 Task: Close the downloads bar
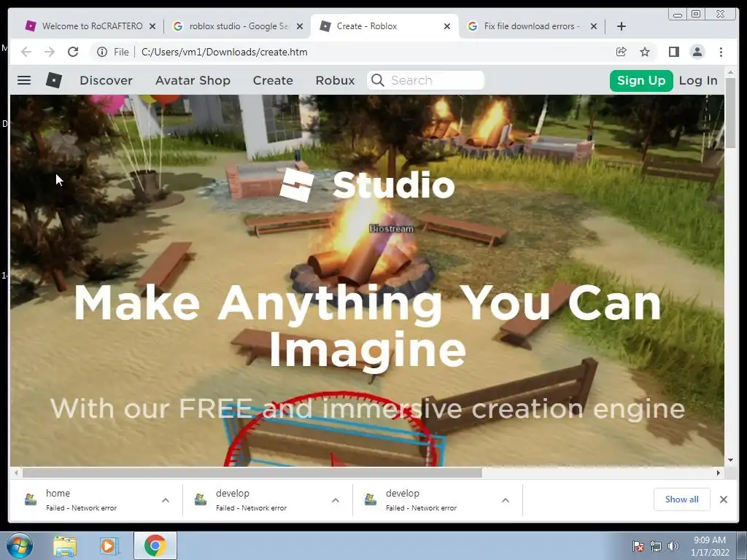[x=724, y=499]
